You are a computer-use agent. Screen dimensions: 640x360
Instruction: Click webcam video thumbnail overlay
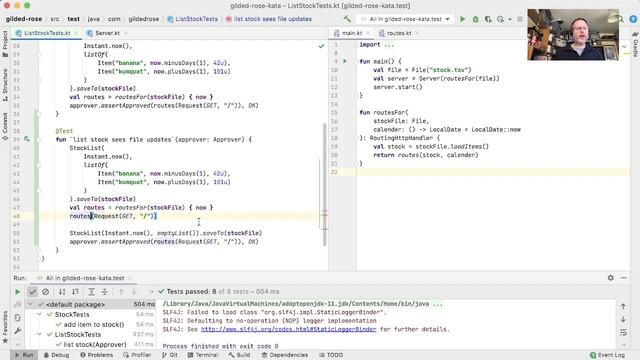point(573,35)
